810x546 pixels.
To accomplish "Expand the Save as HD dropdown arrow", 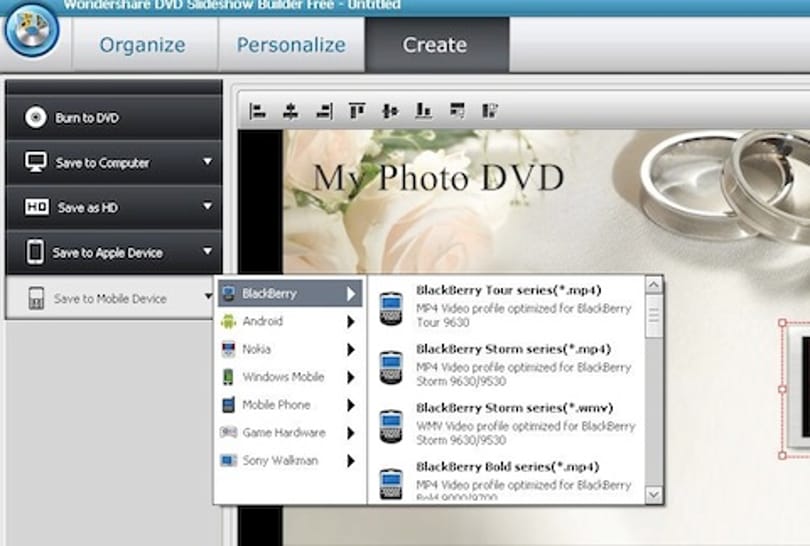I will tap(207, 206).
